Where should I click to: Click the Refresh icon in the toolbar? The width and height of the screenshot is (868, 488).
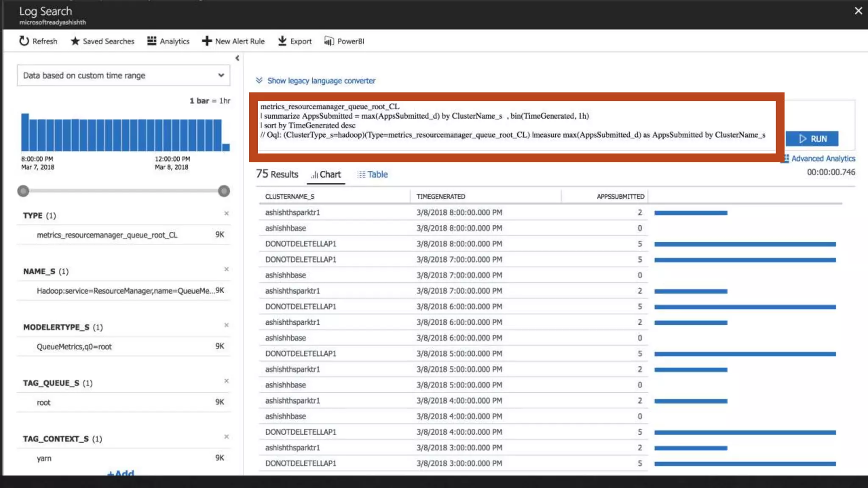(x=24, y=41)
